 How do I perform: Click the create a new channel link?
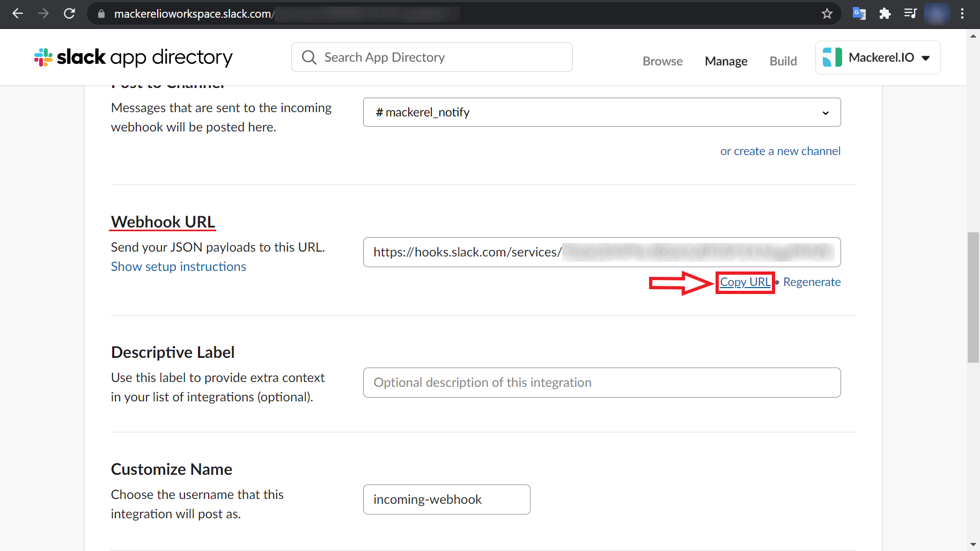pyautogui.click(x=786, y=151)
